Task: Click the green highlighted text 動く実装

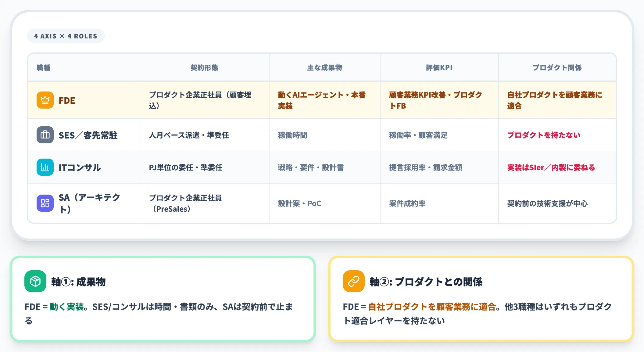Action: click(x=66, y=307)
